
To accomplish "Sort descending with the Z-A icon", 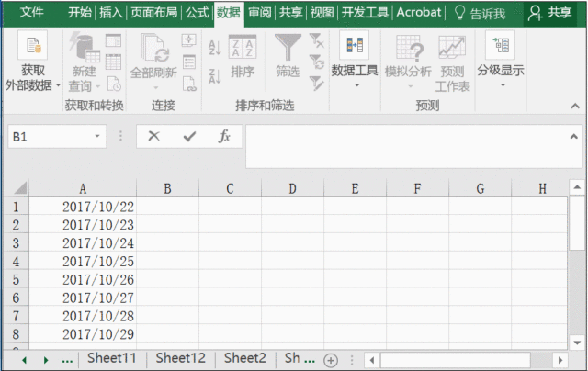I will click(214, 76).
